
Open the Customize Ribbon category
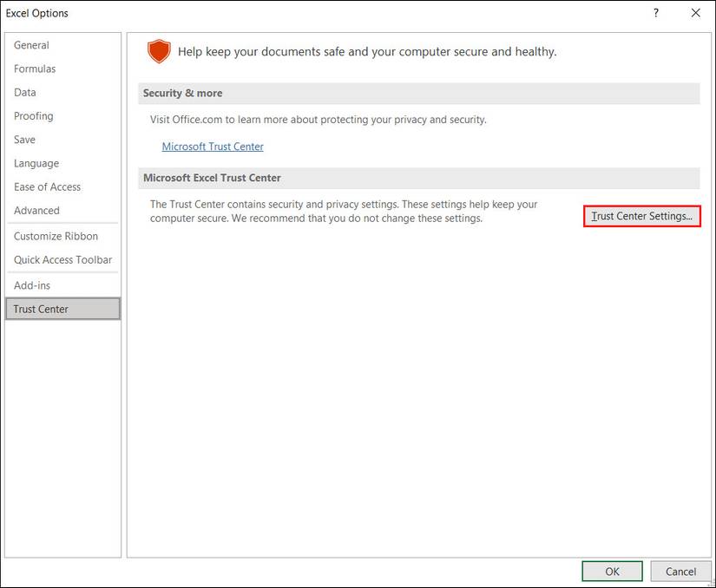pyautogui.click(x=56, y=236)
